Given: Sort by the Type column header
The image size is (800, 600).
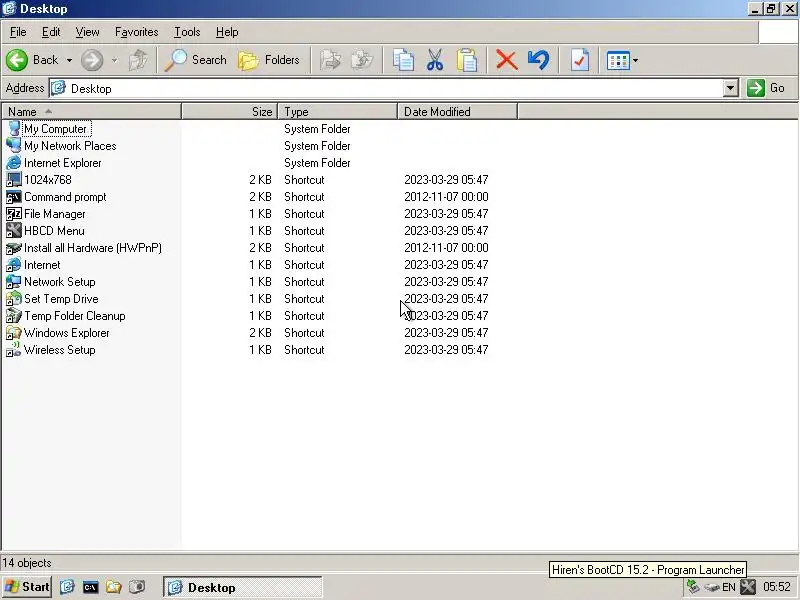Looking at the screenshot, I should click(337, 112).
